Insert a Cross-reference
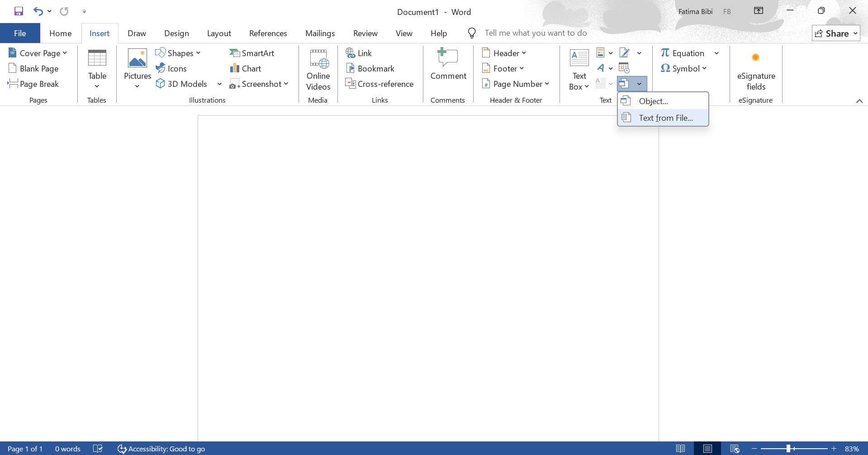Screen dimensions: 868x455 click(x=379, y=84)
